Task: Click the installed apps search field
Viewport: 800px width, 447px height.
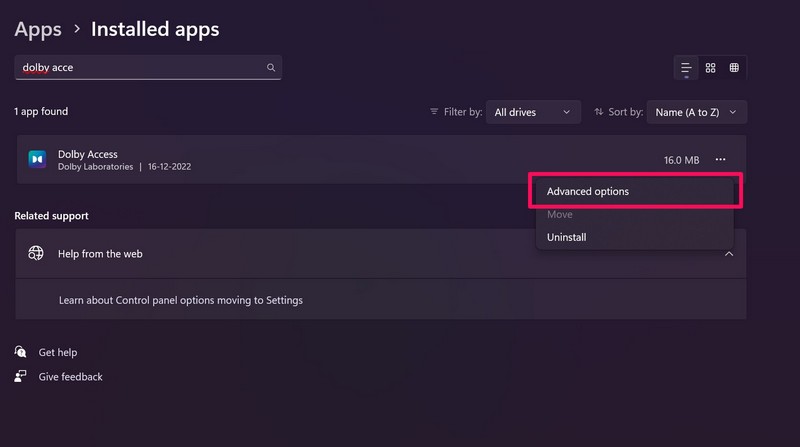Action: coord(140,68)
